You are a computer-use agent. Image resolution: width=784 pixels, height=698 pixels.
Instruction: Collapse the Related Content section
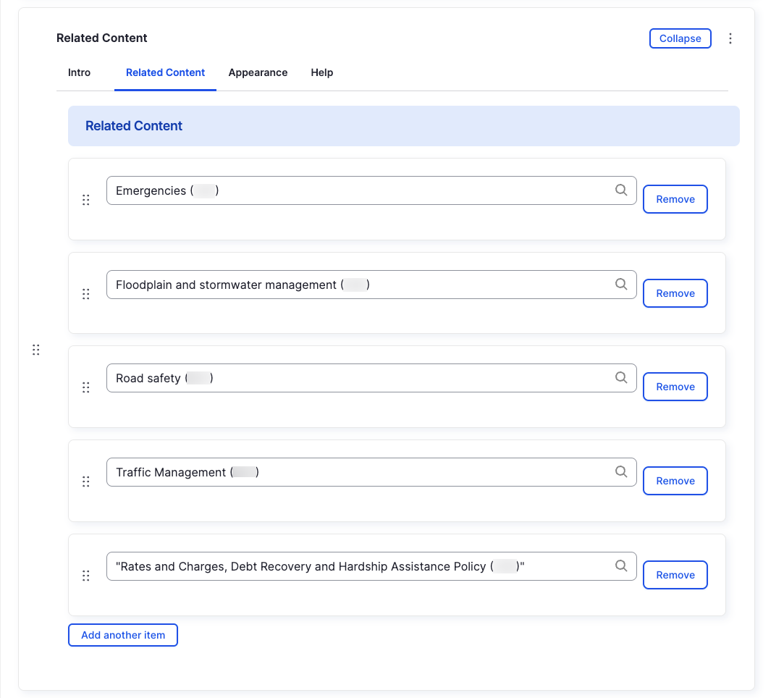click(x=680, y=38)
